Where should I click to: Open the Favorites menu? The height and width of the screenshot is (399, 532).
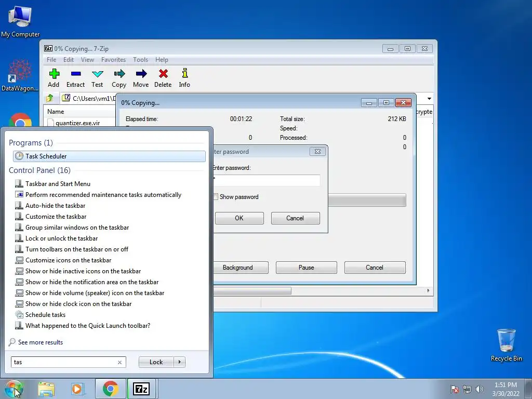(113, 60)
